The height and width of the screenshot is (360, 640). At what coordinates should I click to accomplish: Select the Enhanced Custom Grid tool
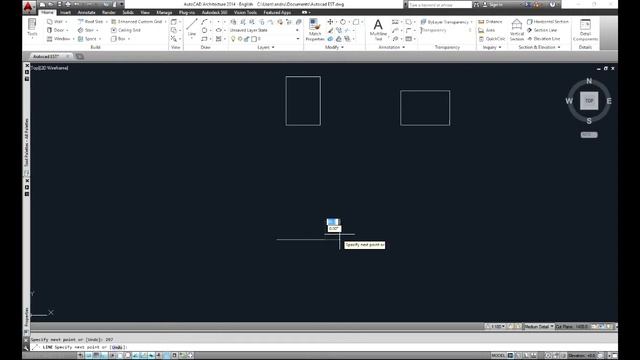click(x=137, y=22)
